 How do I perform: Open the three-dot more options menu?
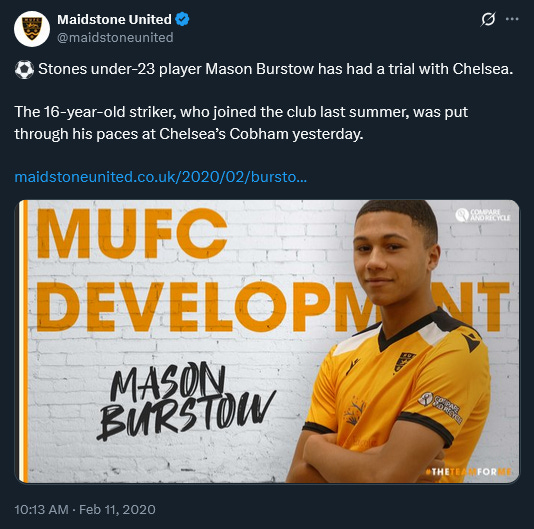pos(512,19)
